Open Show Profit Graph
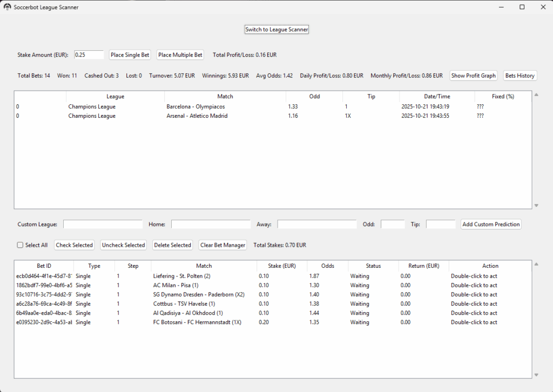Screen dimensions: 553x392 click(473, 76)
